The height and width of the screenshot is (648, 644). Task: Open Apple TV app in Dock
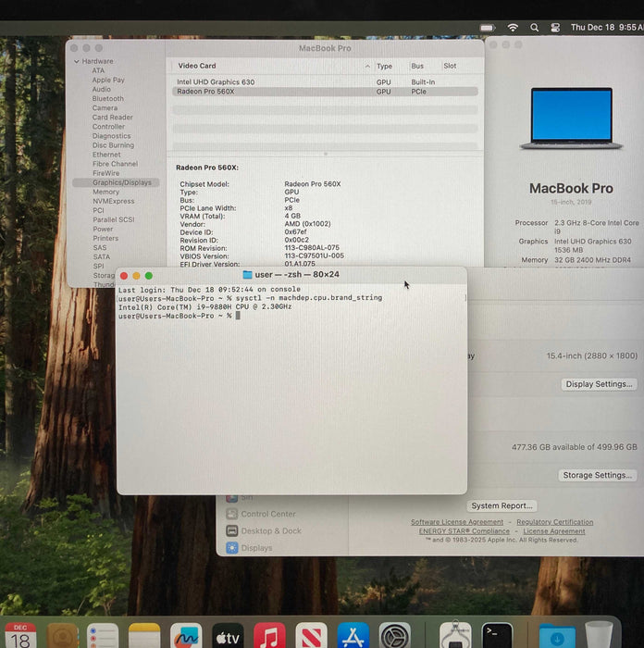228,636
